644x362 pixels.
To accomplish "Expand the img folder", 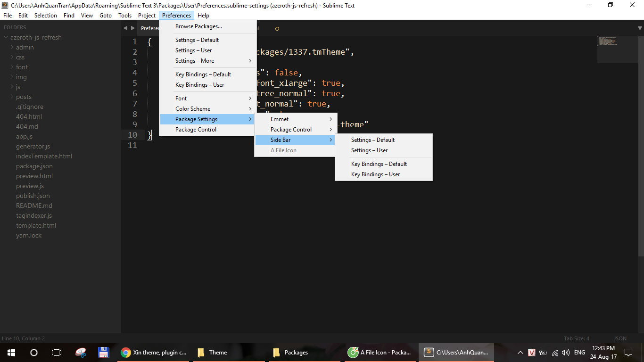I will pos(12,77).
